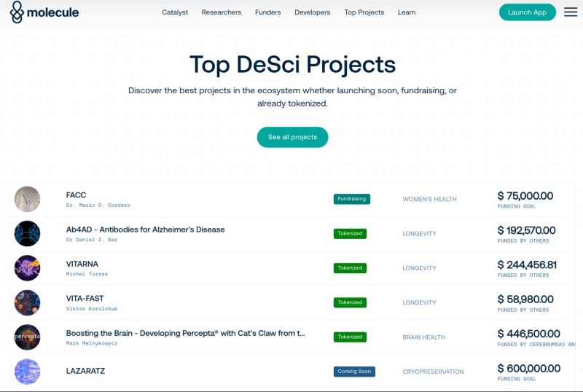Viewport: 583px width, 392px height.
Task: Select the VITARNA project avatar
Action: 28,268
